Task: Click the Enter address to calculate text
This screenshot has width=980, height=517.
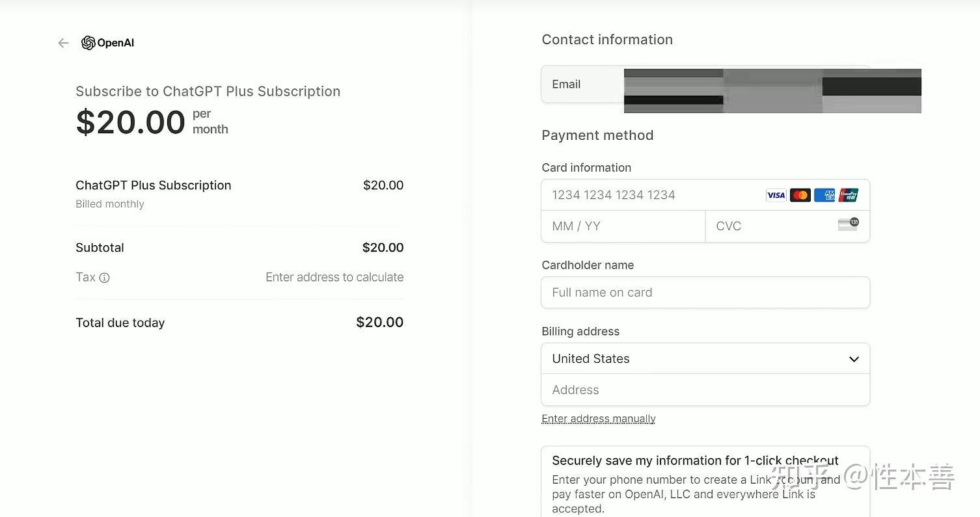Action: pyautogui.click(x=334, y=277)
